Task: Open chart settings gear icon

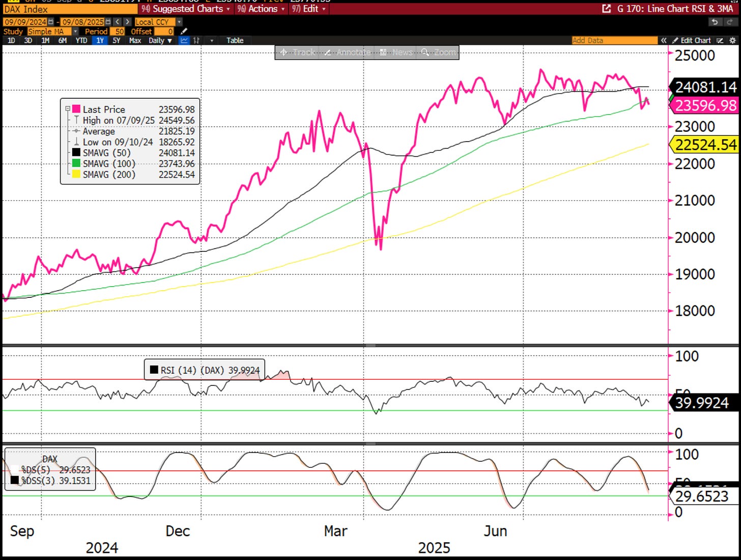Action: pyautogui.click(x=732, y=40)
